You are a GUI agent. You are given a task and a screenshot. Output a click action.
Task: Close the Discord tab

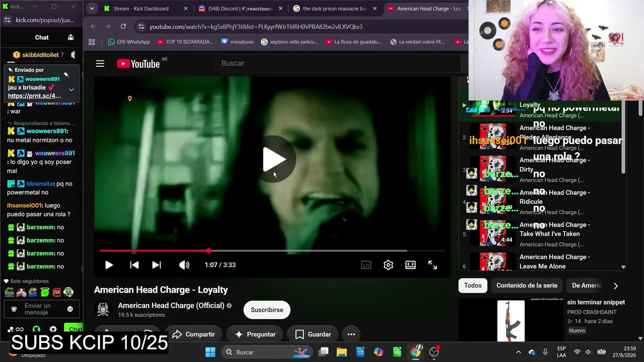[x=280, y=9]
